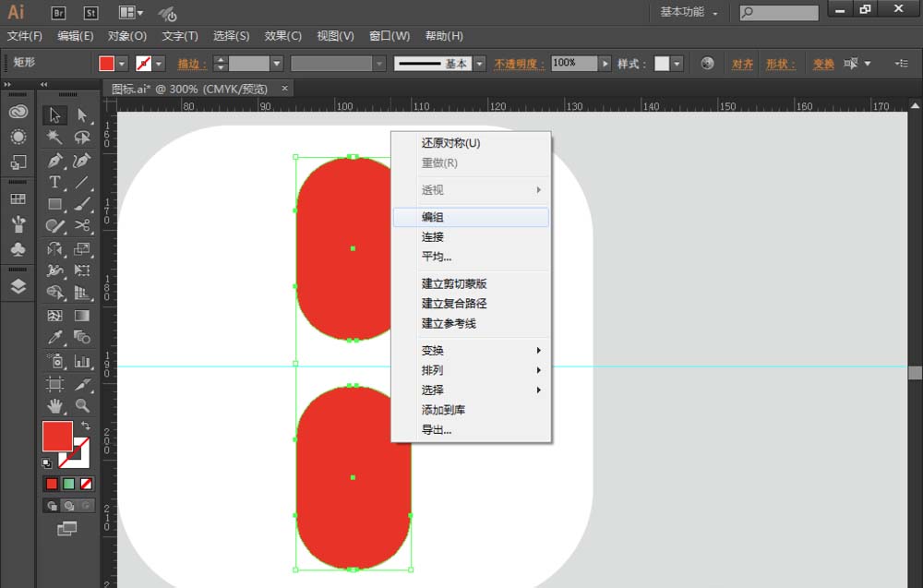
Task: Select the Scale tool
Action: tap(82, 248)
